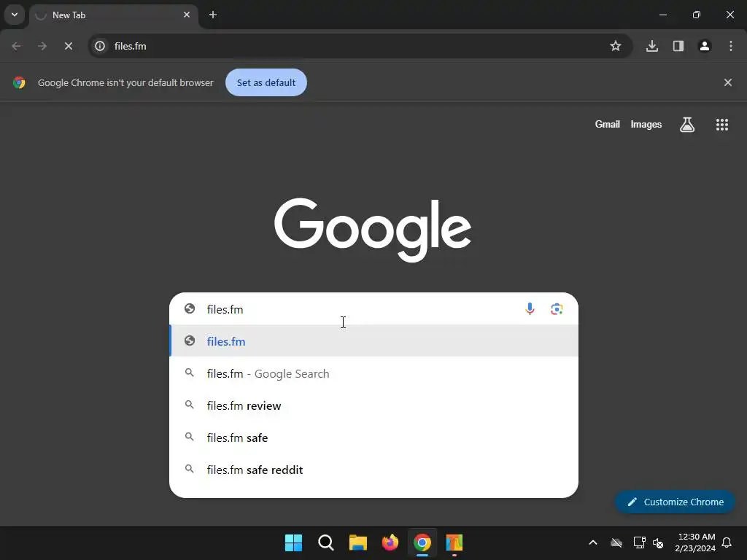Screen dimensions: 747x560
Task: Open Firefox from the taskbar
Action: point(390,542)
